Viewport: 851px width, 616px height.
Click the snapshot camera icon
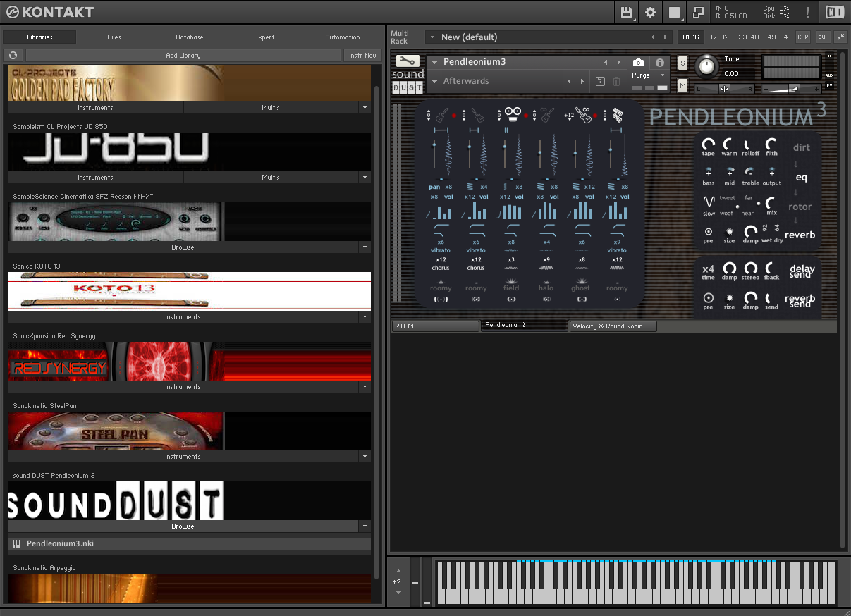(x=638, y=63)
